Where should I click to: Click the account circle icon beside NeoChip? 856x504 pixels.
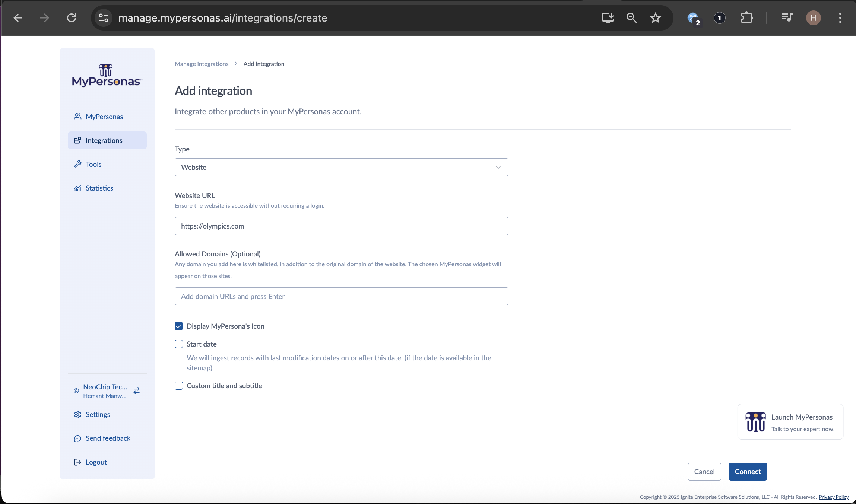point(76,391)
